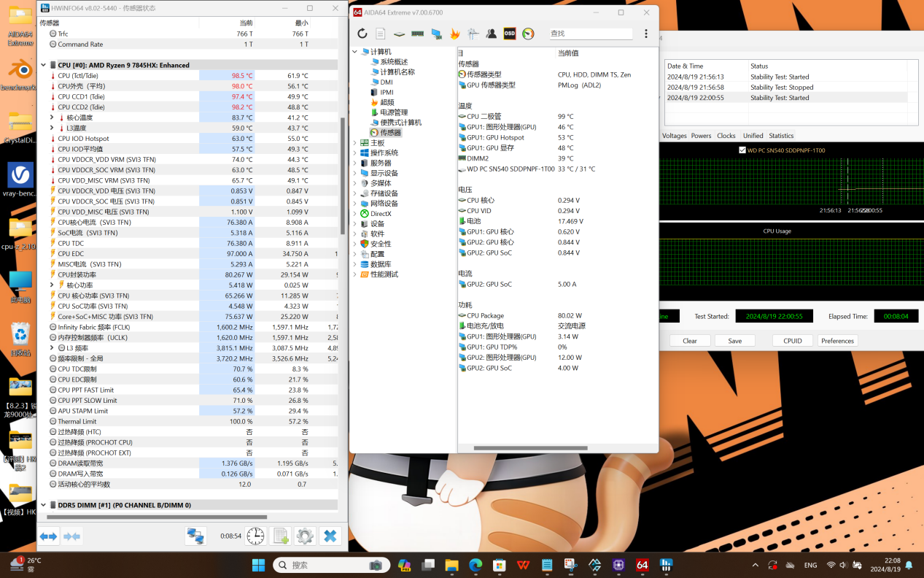
Task: Click the Clear button in stability test
Action: (690, 341)
